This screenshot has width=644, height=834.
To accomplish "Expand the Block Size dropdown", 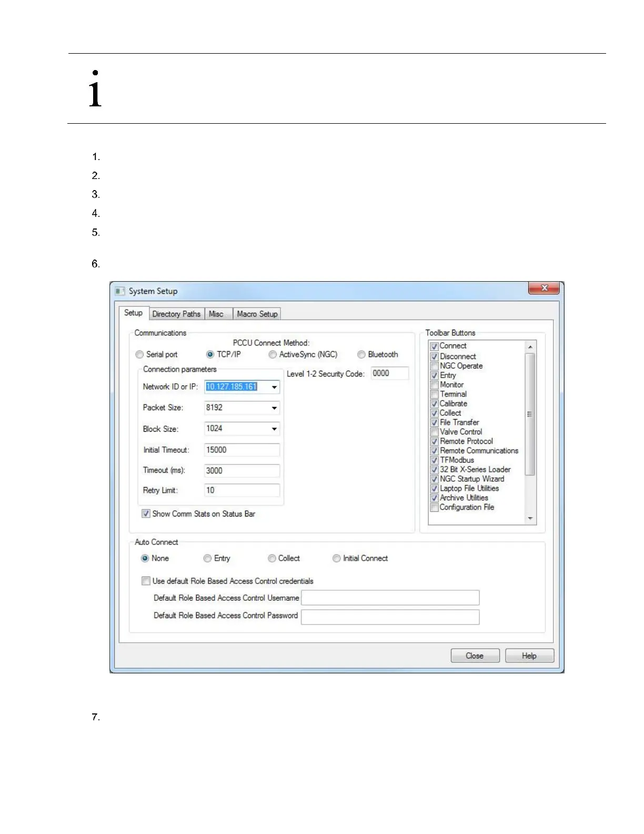I will pos(274,429).
